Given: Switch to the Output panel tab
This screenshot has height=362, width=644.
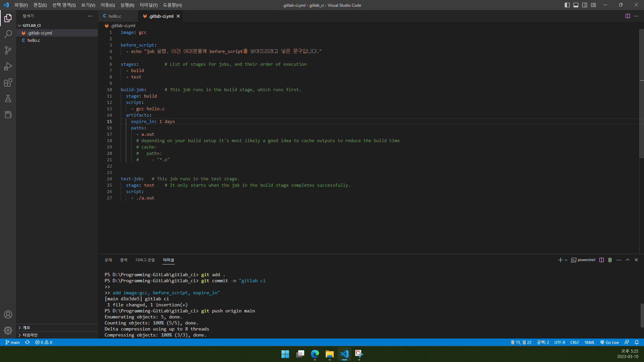Looking at the screenshot, I should pos(124,260).
